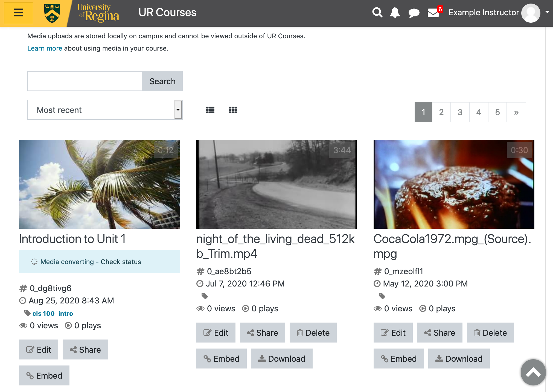Open the Example Instructor profile dropdown
This screenshot has height=392, width=553.
pyautogui.click(x=531, y=13)
